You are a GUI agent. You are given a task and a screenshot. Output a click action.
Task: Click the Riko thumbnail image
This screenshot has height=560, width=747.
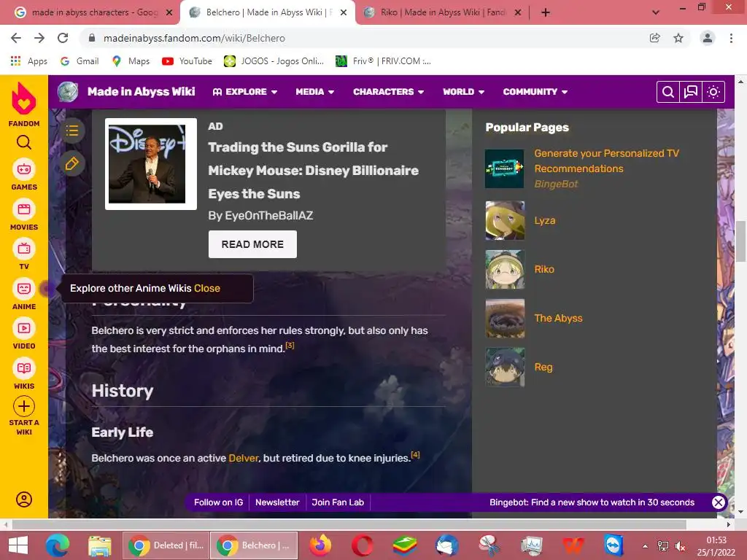click(x=505, y=270)
